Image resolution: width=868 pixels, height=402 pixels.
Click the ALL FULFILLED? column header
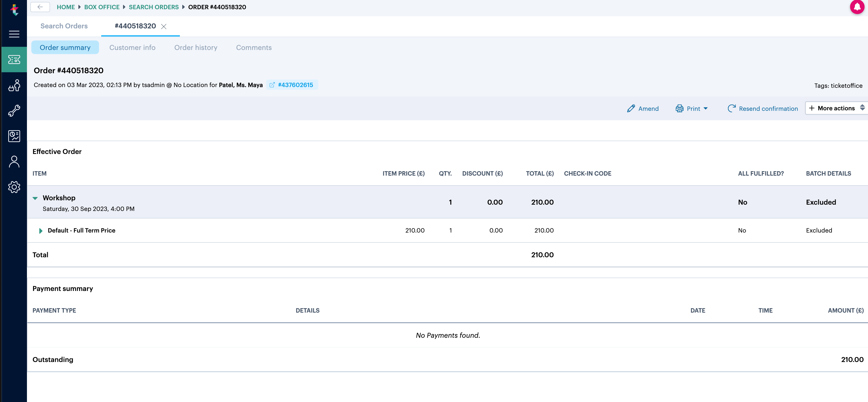761,173
